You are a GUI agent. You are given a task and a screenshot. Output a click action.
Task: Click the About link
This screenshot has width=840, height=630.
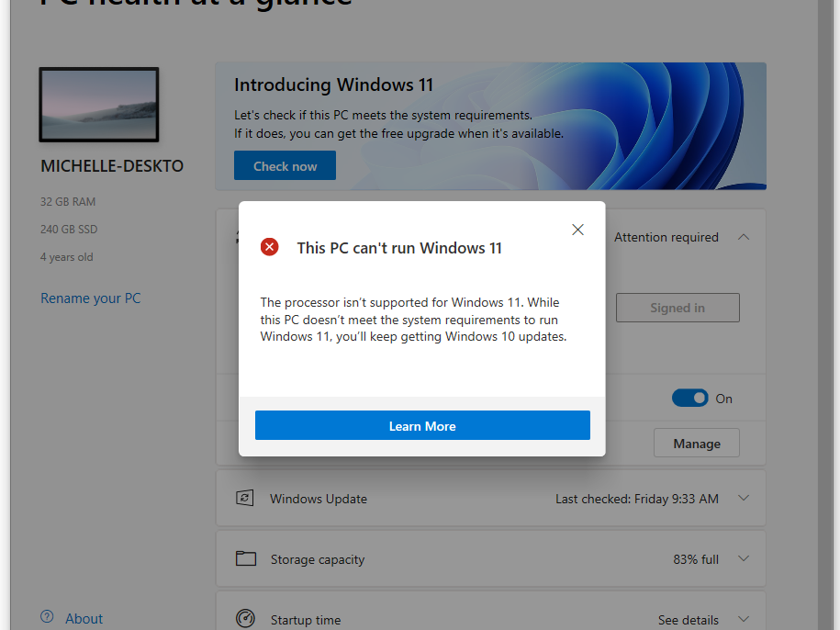(x=84, y=617)
